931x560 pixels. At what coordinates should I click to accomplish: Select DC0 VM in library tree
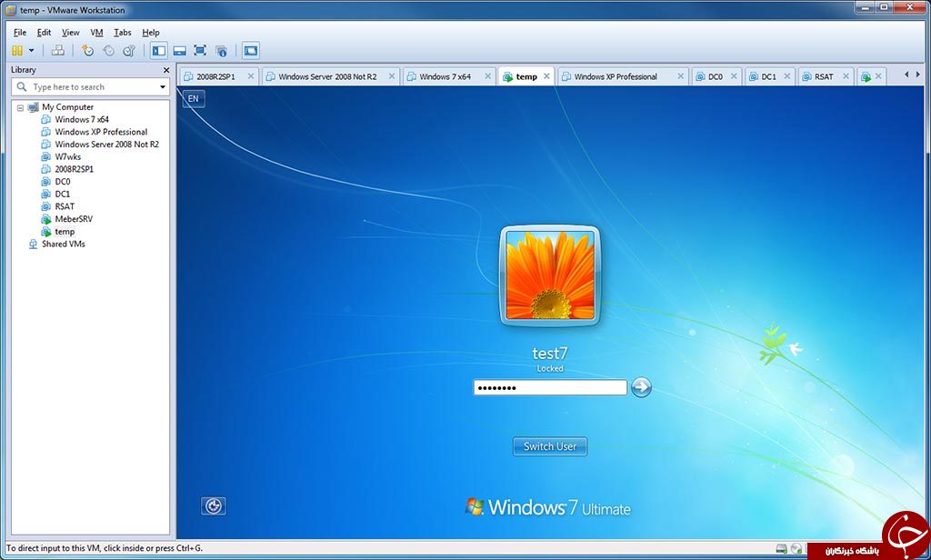pyautogui.click(x=63, y=182)
